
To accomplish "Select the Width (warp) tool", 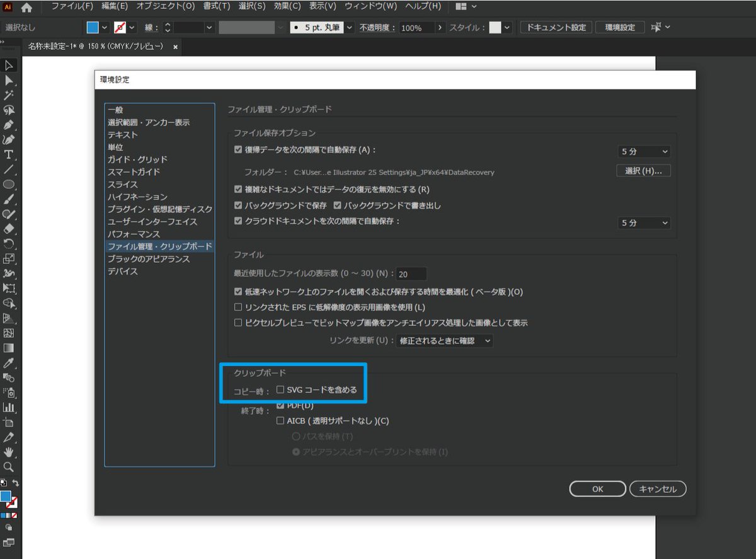I will click(x=9, y=274).
